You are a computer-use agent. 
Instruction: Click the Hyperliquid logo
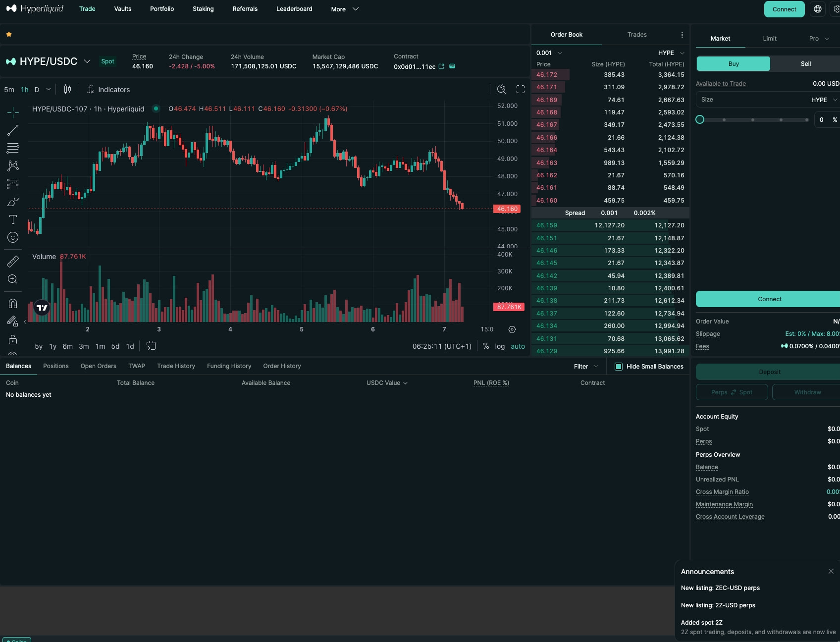click(35, 8)
